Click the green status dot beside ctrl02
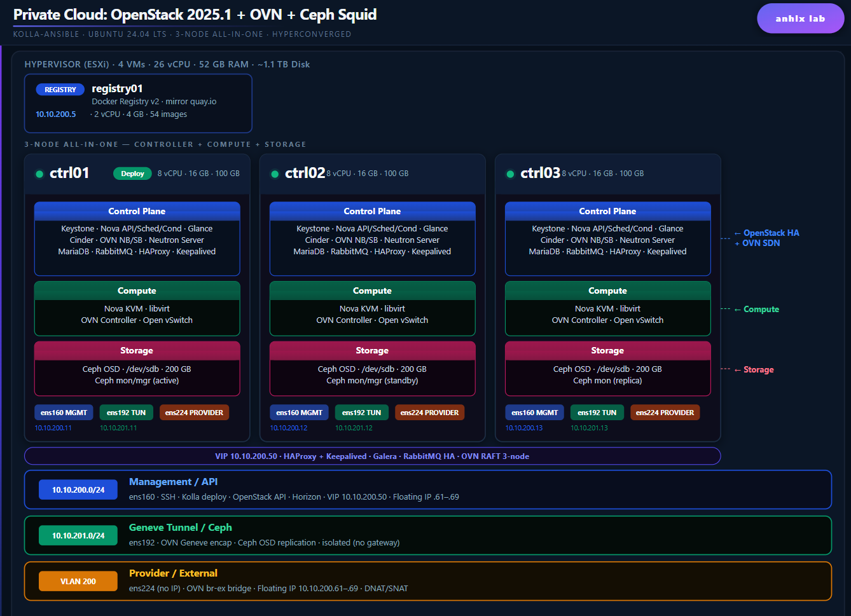The image size is (851, 616). 275,174
